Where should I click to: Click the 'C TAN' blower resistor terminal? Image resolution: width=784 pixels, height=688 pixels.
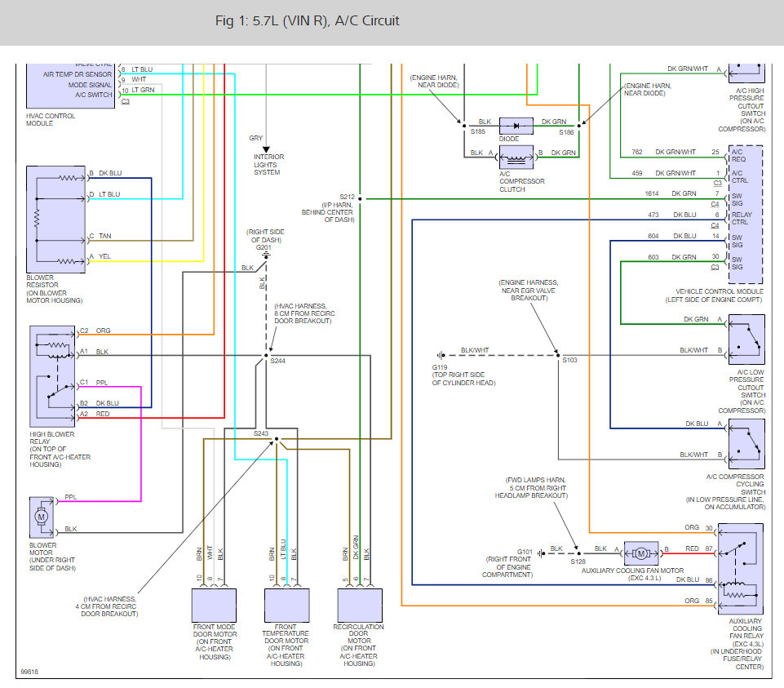[x=100, y=236]
